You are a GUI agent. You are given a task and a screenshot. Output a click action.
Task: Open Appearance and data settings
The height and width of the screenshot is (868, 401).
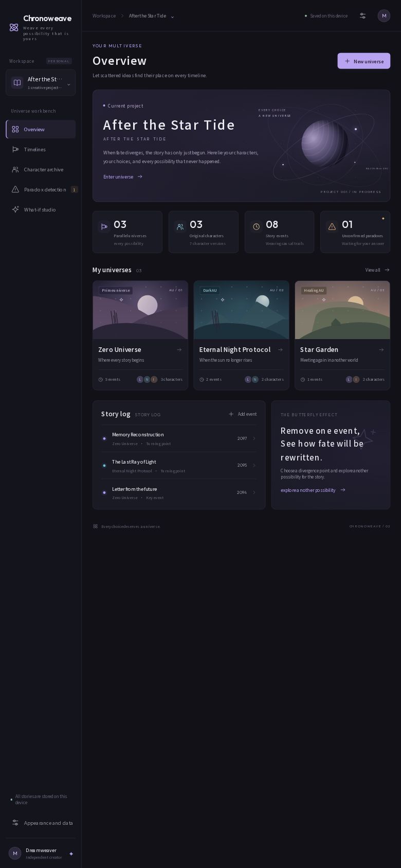[41, 823]
